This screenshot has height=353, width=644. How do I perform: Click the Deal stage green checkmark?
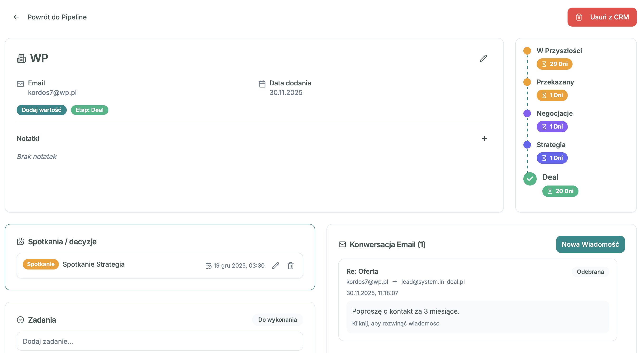(x=530, y=179)
